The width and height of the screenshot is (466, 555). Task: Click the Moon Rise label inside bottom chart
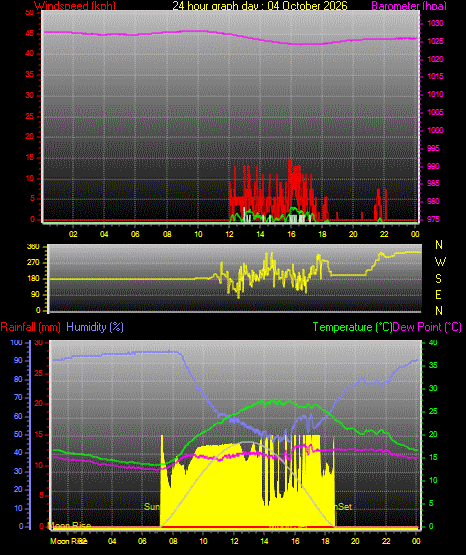pos(69,526)
